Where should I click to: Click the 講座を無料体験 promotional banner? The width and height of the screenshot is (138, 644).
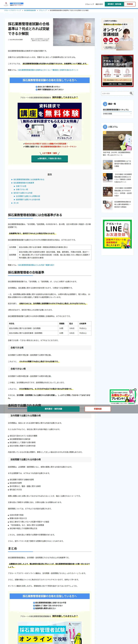(x=50, y=122)
